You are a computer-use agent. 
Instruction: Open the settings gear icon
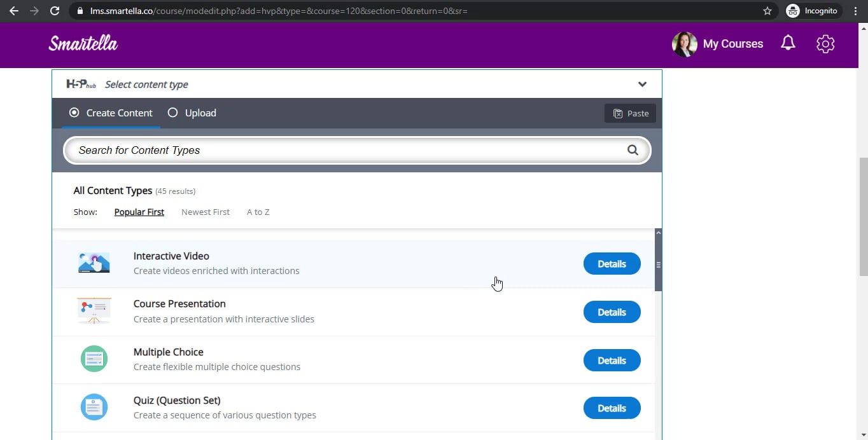[825, 43]
